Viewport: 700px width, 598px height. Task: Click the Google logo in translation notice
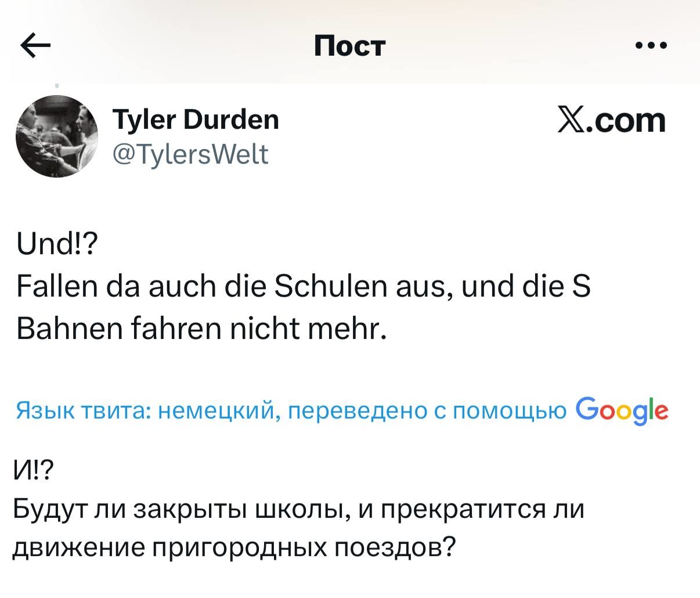tap(622, 411)
